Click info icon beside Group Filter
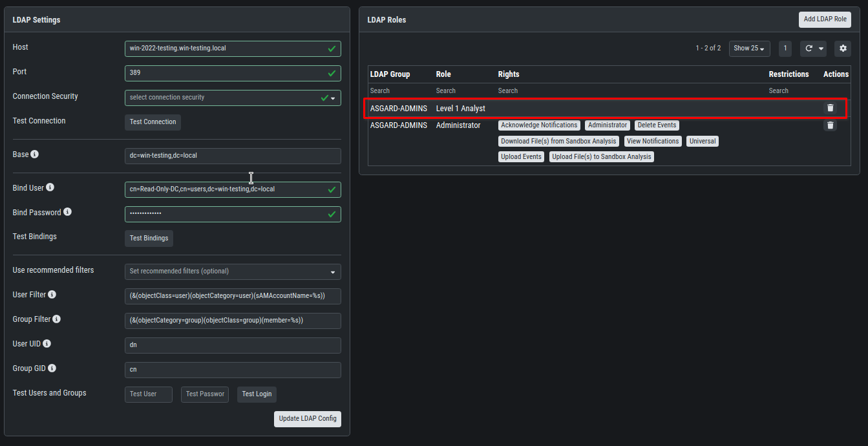This screenshot has height=446, width=868. [x=57, y=319]
